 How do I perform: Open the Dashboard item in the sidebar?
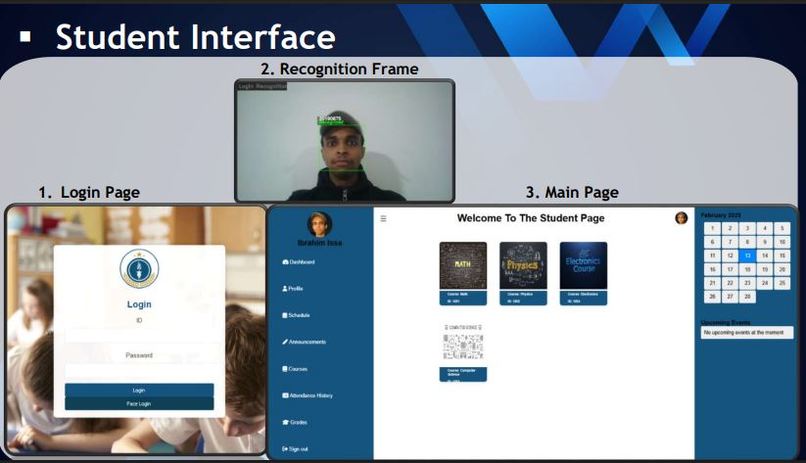[298, 262]
